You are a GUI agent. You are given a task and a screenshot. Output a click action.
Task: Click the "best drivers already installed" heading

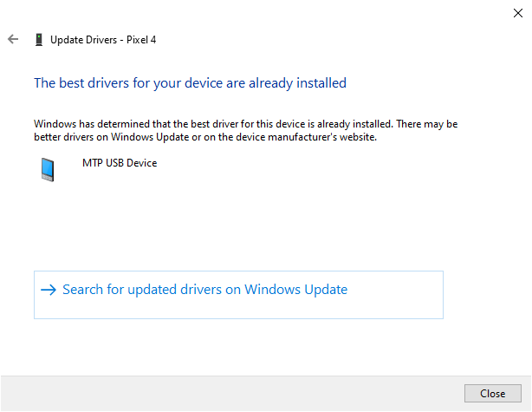coord(190,83)
